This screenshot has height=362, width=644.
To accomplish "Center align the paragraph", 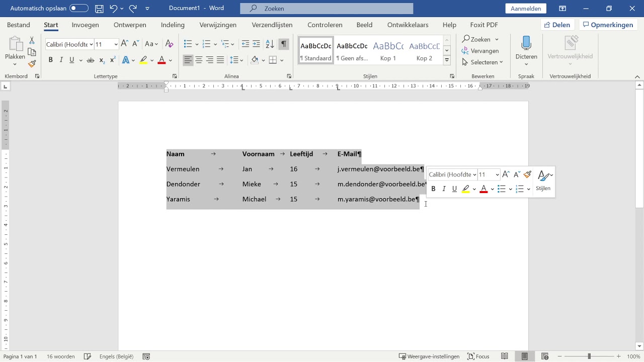I will pos(199,60).
